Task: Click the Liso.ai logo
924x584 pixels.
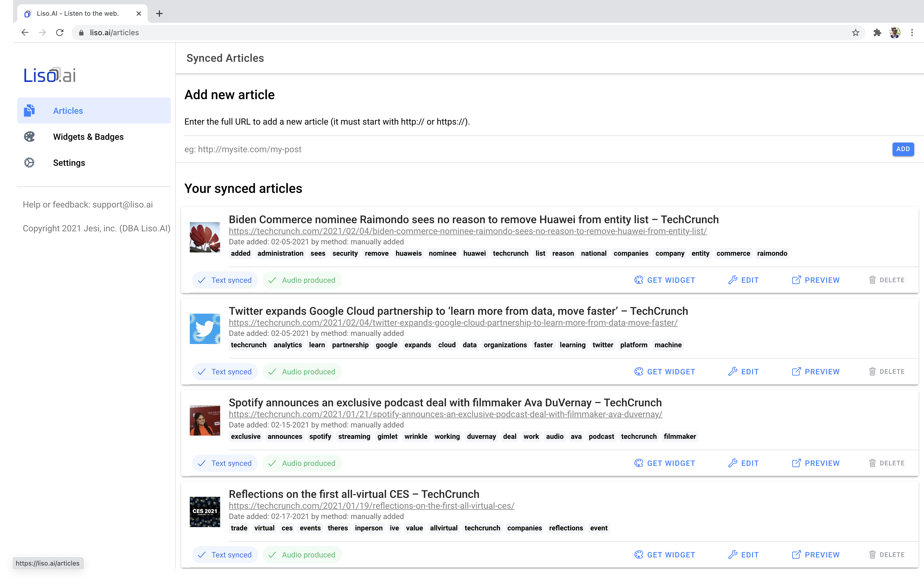Action: click(x=50, y=75)
